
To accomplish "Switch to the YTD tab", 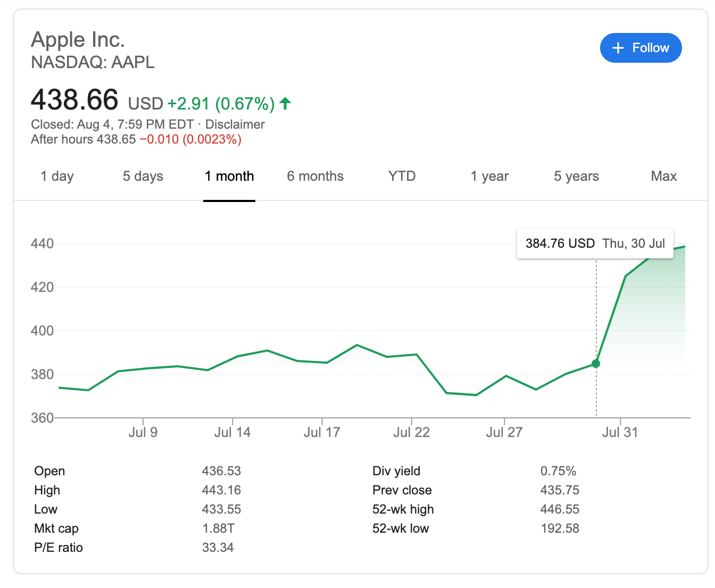I will tap(402, 177).
